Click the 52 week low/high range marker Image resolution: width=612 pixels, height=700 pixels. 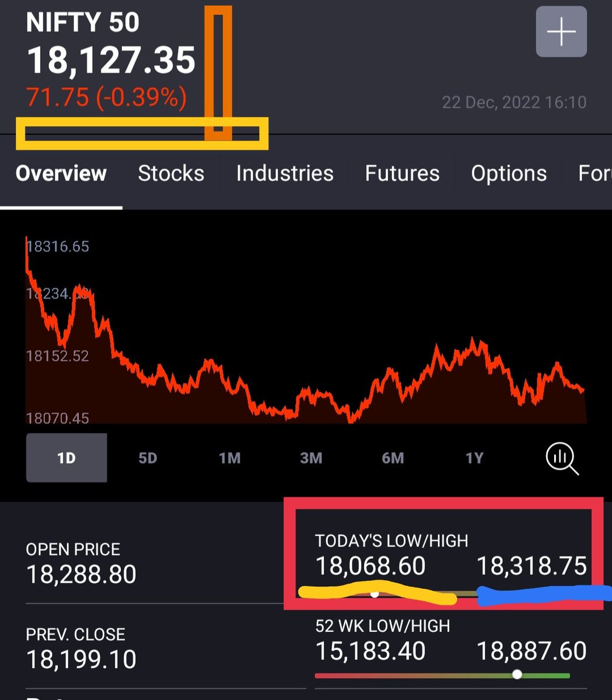point(517,674)
